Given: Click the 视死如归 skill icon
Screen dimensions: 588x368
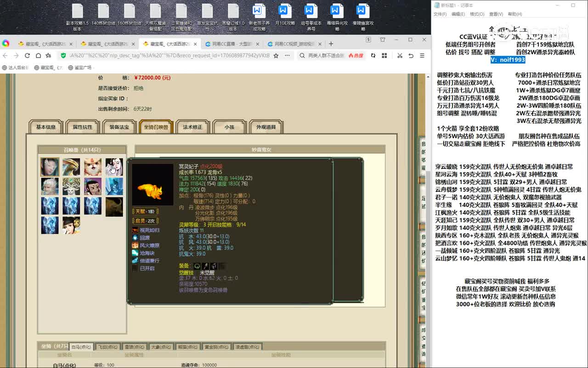Looking at the screenshot, I should 135,230.
